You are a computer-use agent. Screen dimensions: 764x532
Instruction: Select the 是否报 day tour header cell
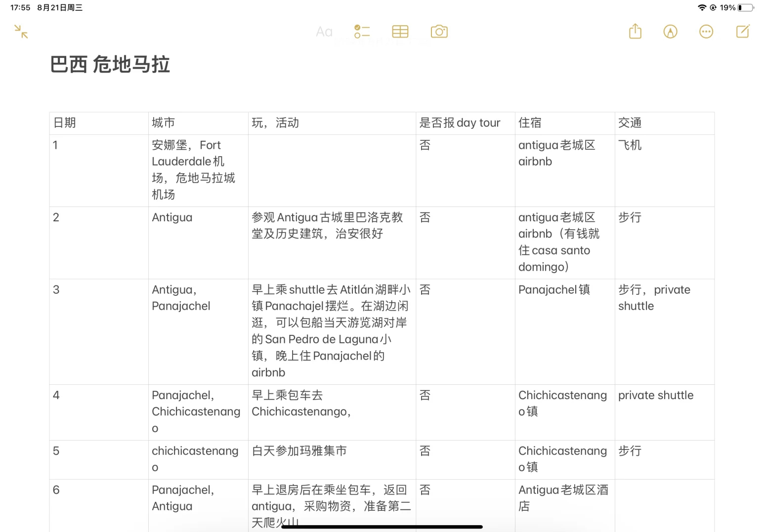[466, 123]
